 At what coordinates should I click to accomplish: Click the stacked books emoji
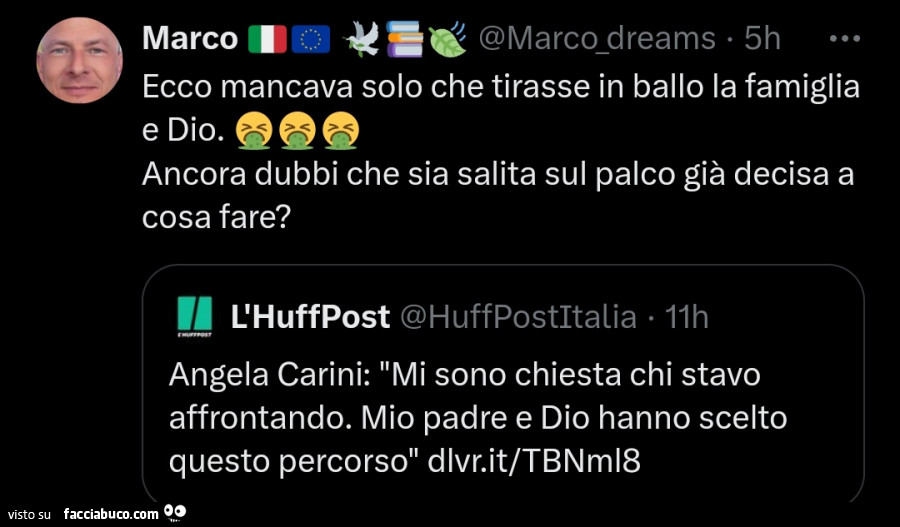pos(405,39)
